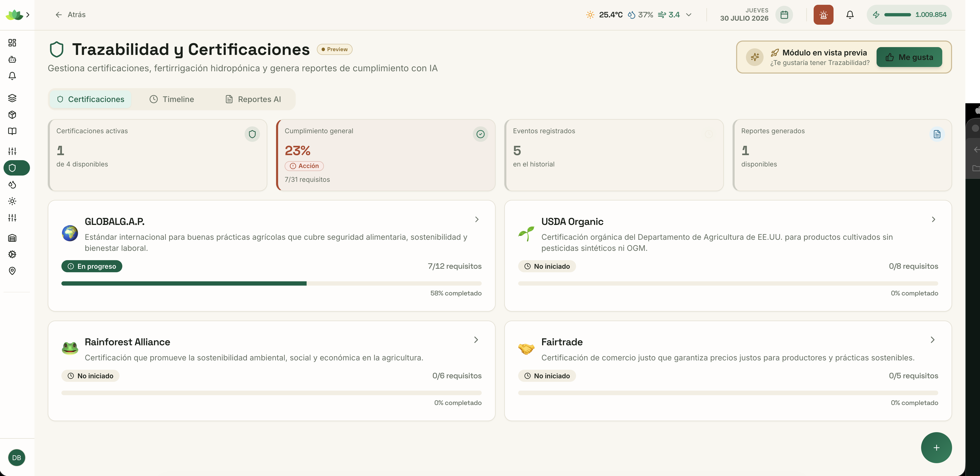Image resolution: width=980 pixels, height=476 pixels.
Task: Click the Me gusta button
Action: (x=909, y=57)
